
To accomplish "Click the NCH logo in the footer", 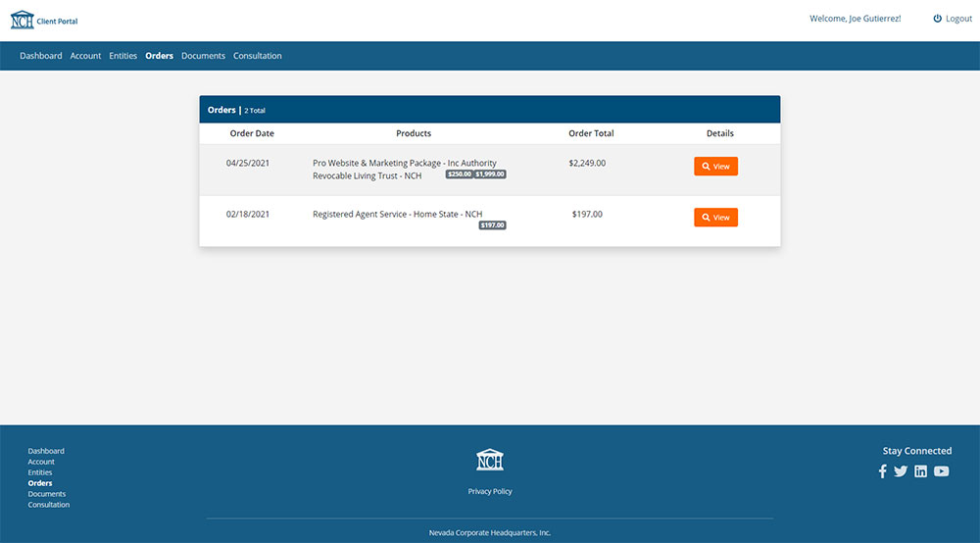I will point(489,460).
